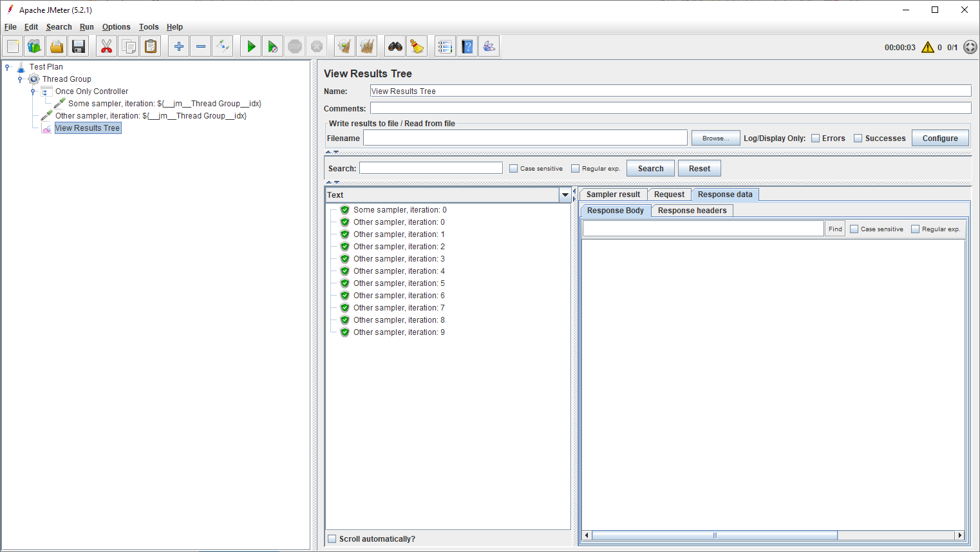Screen dimensions: 980x552
Task: Click the Reset button
Action: [x=699, y=168]
